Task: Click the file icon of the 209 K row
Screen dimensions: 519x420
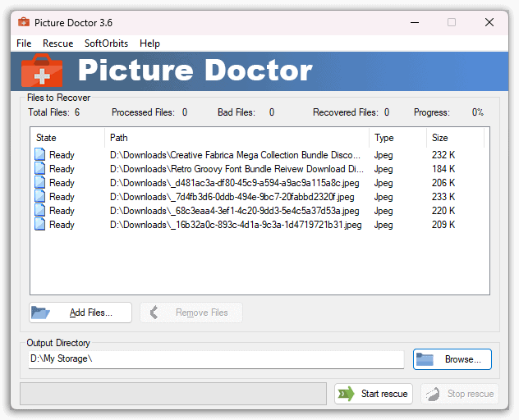Action: pos(40,224)
